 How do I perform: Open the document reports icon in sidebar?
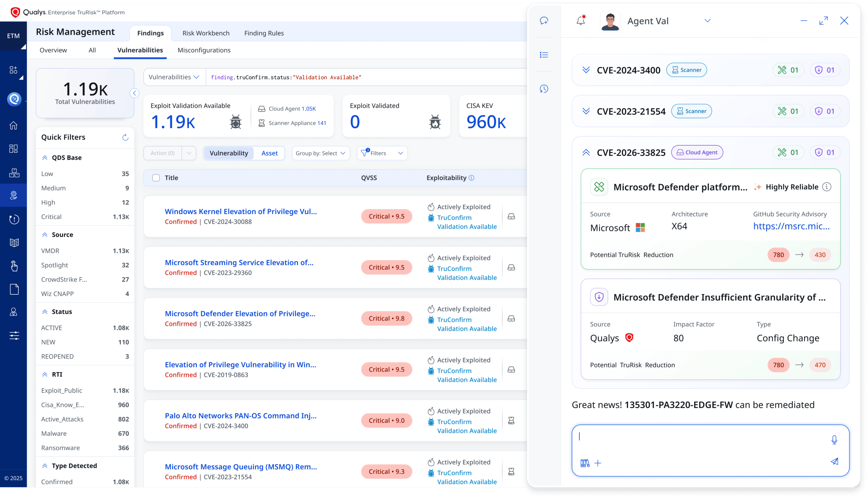(14, 289)
